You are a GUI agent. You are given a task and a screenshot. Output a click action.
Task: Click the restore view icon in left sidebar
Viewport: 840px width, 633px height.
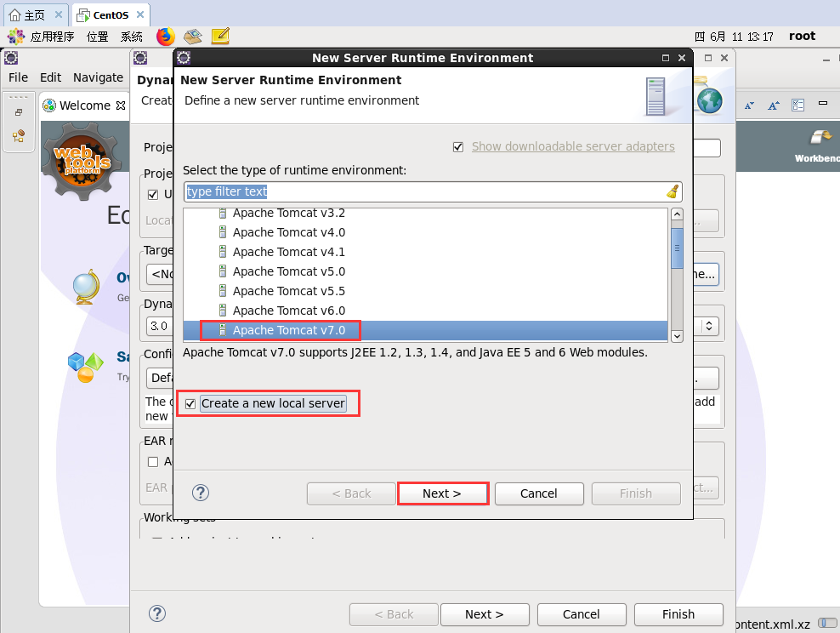point(18,112)
